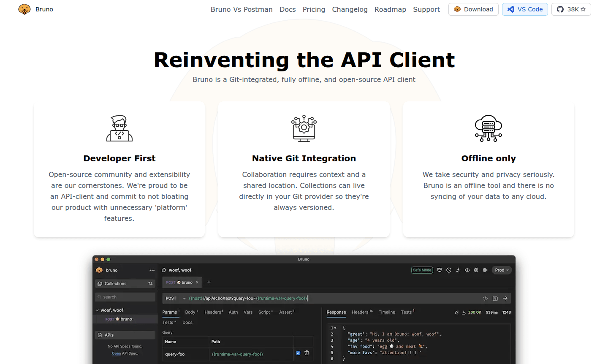Select the Timeline tab in response panel
Screen dimensions: 608x364
tap(387, 312)
